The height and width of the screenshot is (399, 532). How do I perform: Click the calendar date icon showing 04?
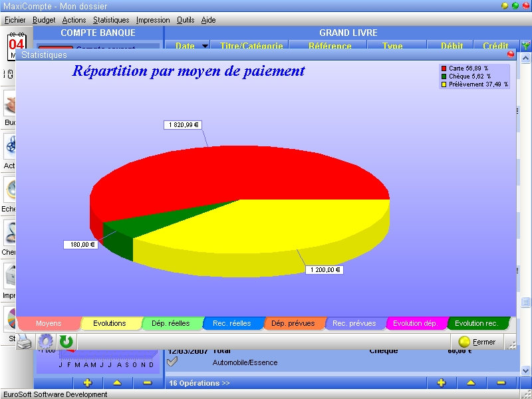point(17,45)
